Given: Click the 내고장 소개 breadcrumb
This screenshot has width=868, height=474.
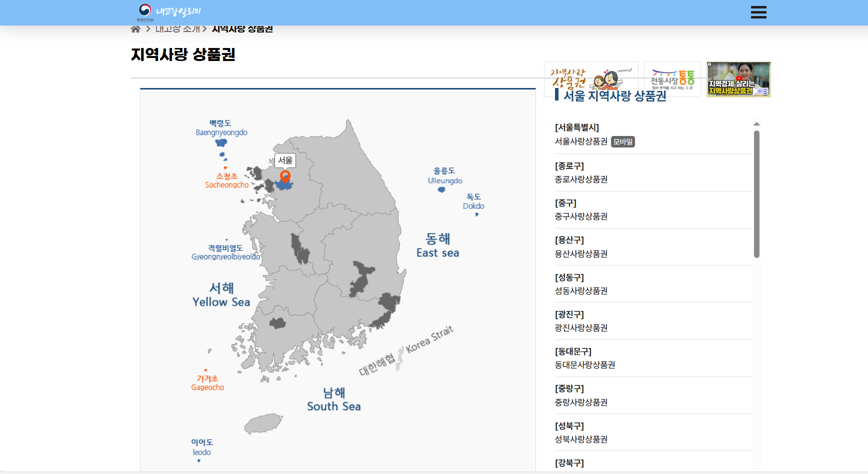Looking at the screenshot, I should [x=177, y=29].
